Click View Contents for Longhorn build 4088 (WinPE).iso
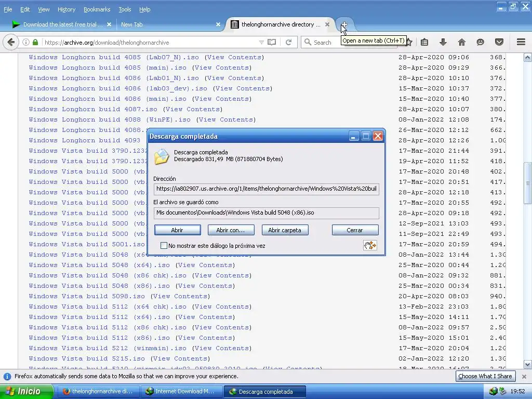The width and height of the screenshot is (532, 399). (x=227, y=120)
